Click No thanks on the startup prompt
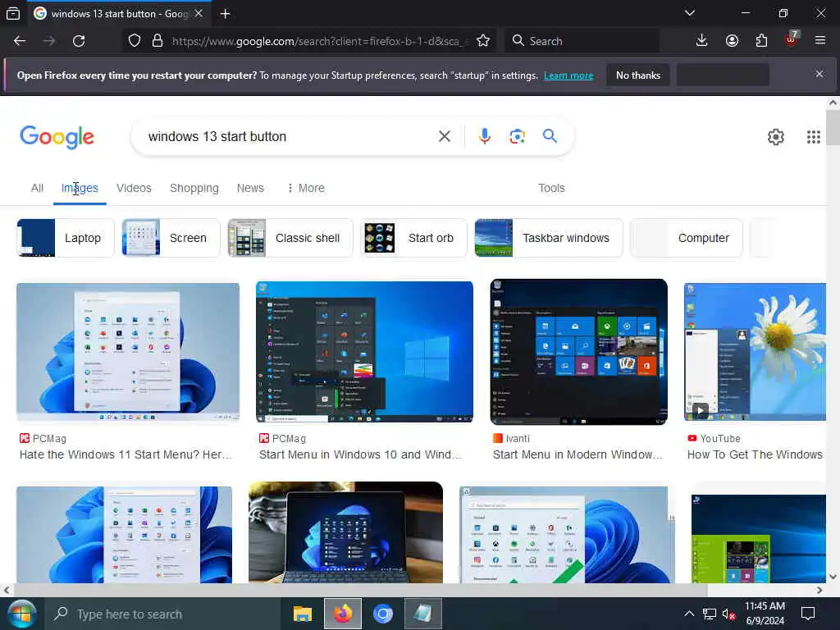Screen dimensions: 840x630 (x=638, y=75)
